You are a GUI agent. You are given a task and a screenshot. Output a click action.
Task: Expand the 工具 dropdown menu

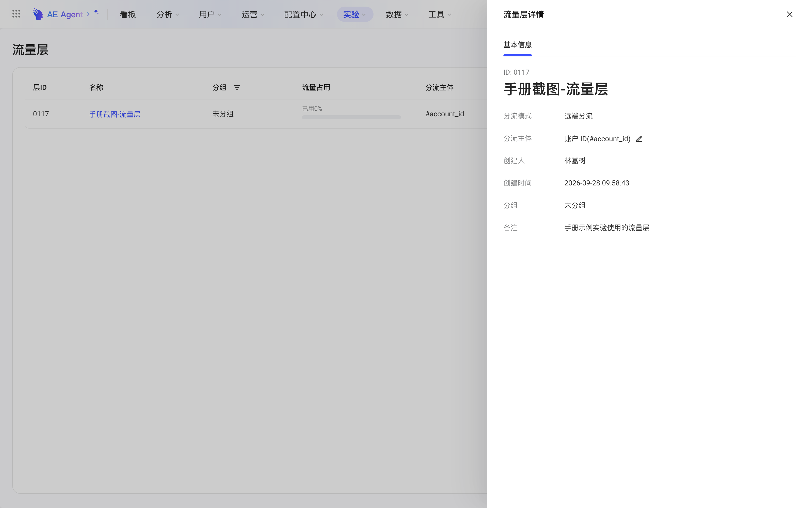(x=440, y=14)
